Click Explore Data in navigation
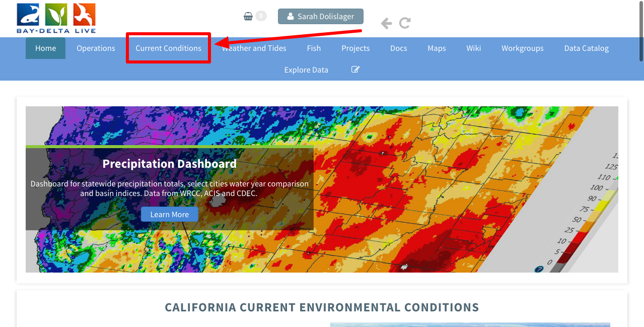This screenshot has width=644, height=327. click(x=306, y=70)
